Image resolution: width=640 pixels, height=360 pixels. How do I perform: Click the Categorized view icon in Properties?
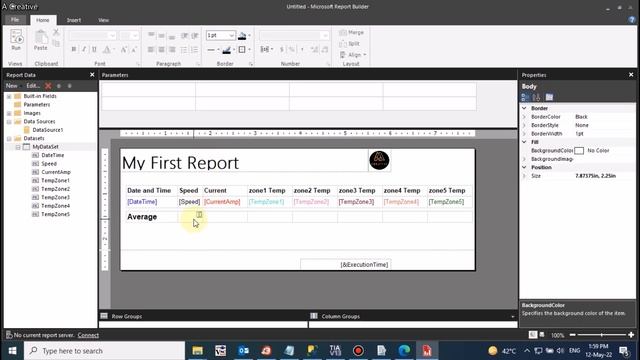pyautogui.click(x=525, y=97)
